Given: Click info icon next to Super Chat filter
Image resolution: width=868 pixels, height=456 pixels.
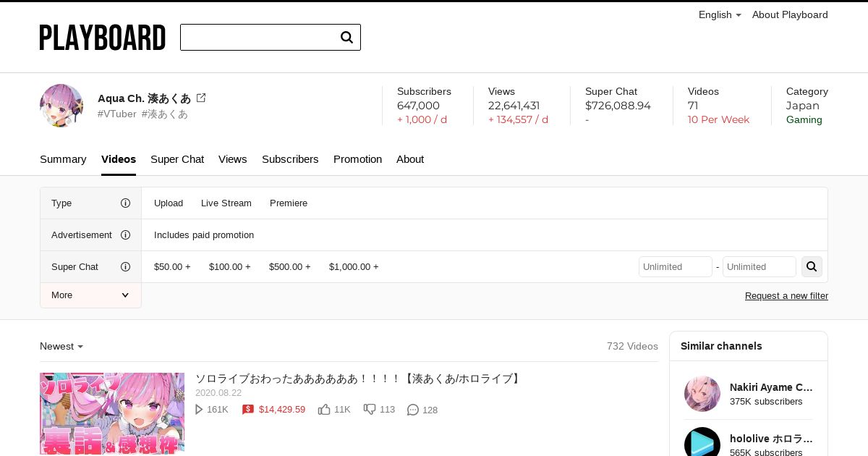Looking at the screenshot, I should pyautogui.click(x=125, y=267).
